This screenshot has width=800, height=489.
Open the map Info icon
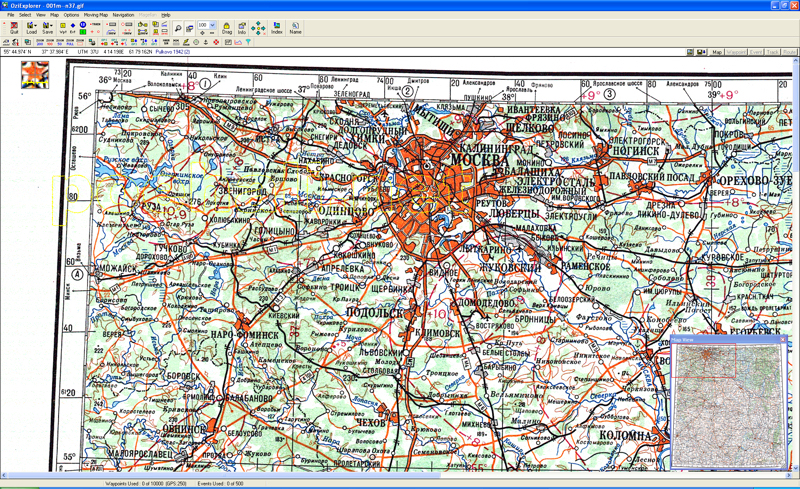242,28
